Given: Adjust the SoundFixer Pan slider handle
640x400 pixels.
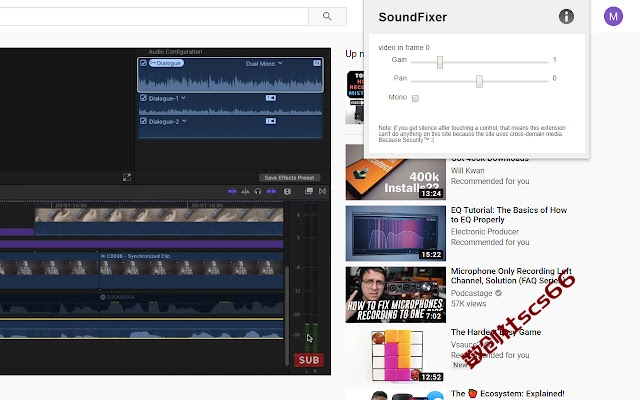Looking at the screenshot, I should tap(479, 81).
